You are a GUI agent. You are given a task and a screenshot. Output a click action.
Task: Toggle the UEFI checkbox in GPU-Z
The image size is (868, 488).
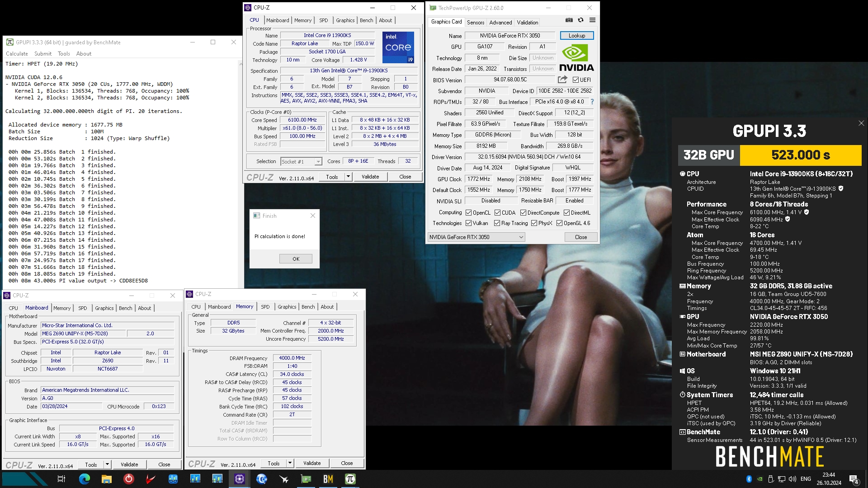coord(576,80)
